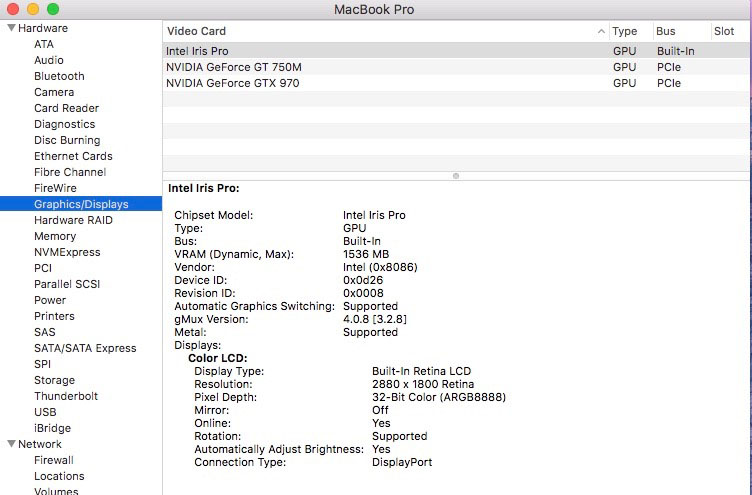Open Hardware RAID entry

[73, 220]
